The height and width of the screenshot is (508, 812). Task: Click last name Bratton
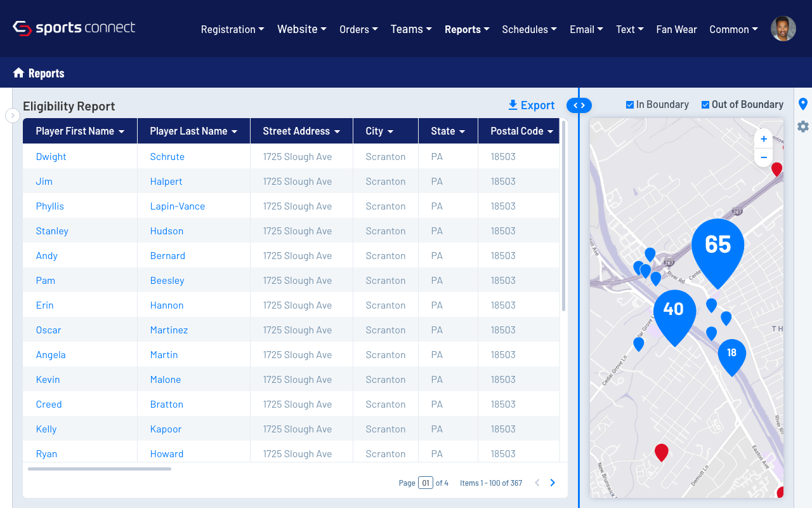pos(166,404)
